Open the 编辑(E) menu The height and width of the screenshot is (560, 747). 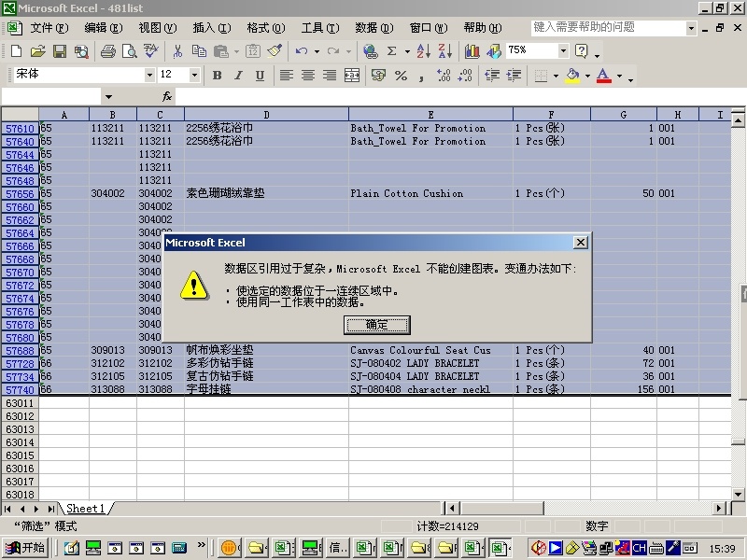[104, 28]
